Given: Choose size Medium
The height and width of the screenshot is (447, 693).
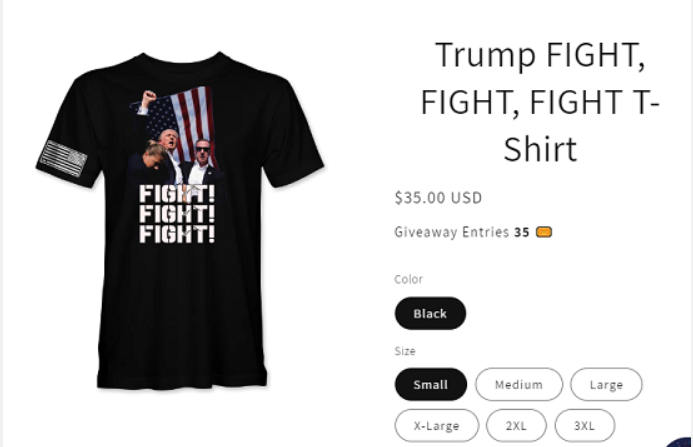Looking at the screenshot, I should tap(519, 385).
